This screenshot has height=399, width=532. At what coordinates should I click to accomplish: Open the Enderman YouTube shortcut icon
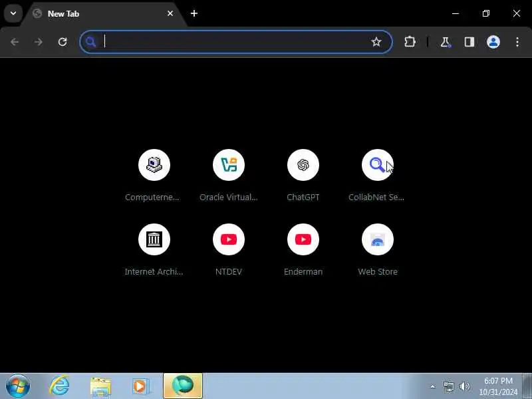[303, 239]
